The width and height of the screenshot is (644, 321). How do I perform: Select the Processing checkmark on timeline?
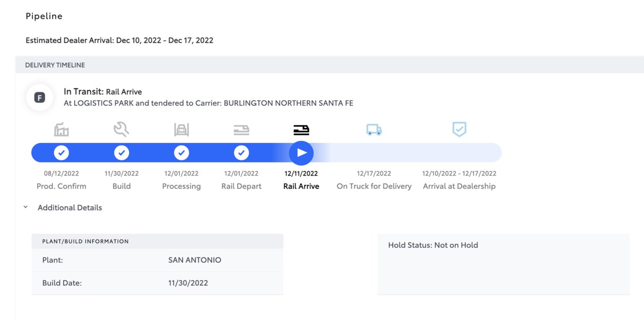point(181,152)
